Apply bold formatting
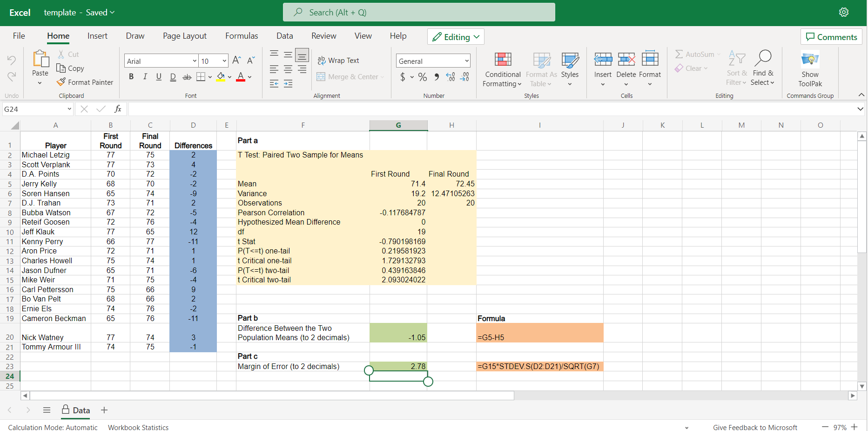Image resolution: width=868 pixels, height=431 pixels. (131, 76)
